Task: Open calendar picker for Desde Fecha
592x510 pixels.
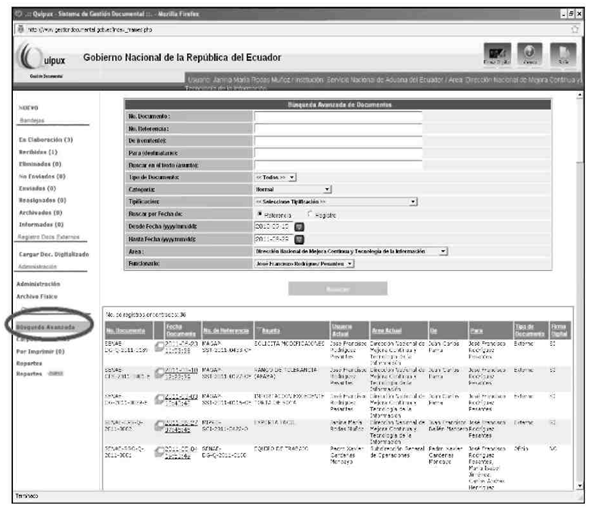Action: click(299, 227)
